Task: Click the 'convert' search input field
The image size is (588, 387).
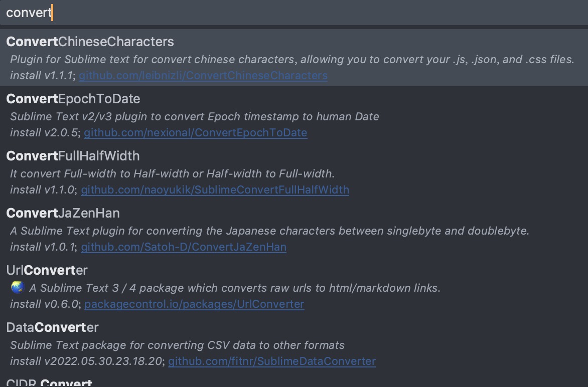Action: click(x=294, y=13)
